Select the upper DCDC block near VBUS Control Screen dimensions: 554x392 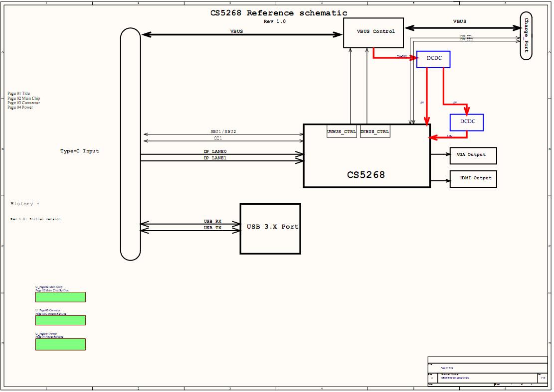click(433, 59)
